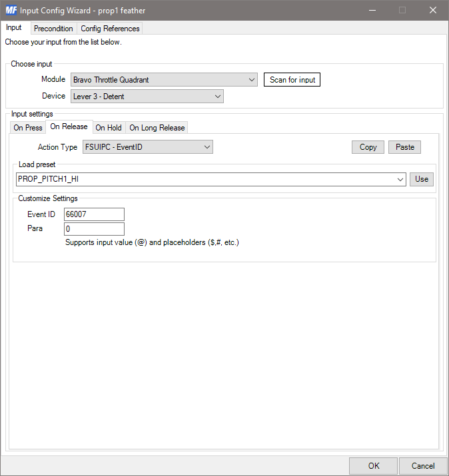Open the Config References tab
This screenshot has width=449, height=476.
point(110,29)
